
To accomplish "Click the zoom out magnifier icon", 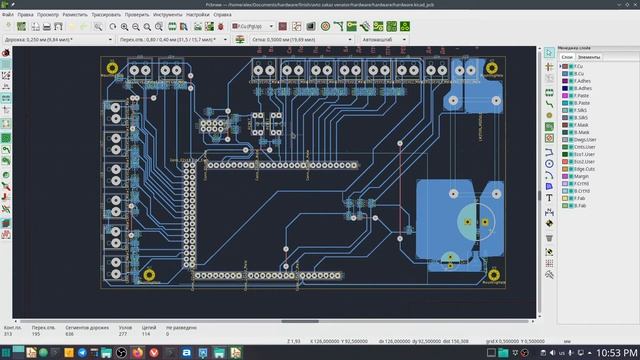I will [136, 27].
